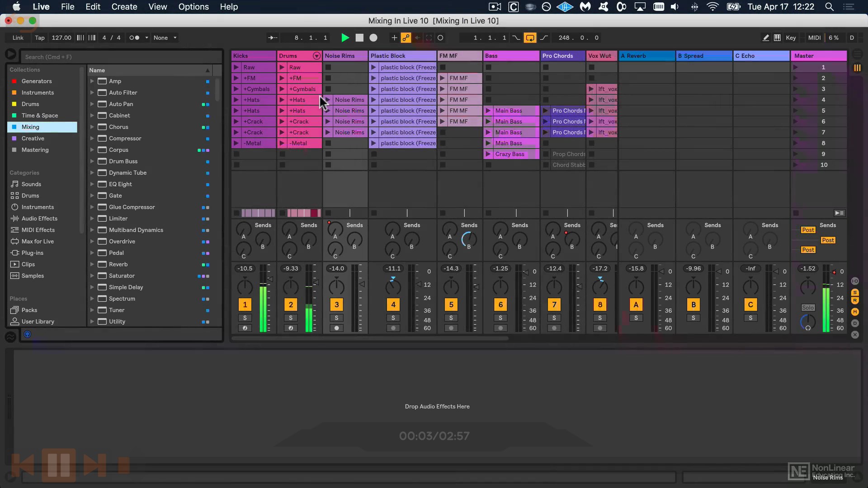Toggle the Returns section R selector

tap(855, 301)
